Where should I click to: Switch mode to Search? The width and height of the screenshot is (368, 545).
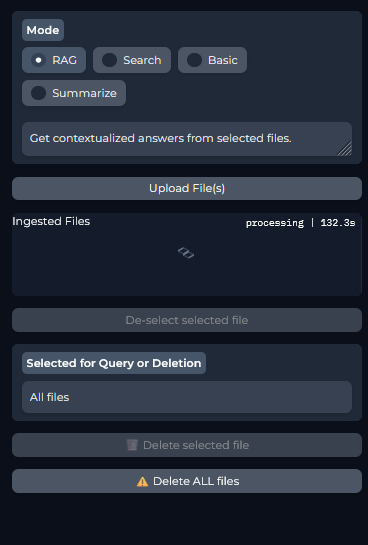coord(132,60)
